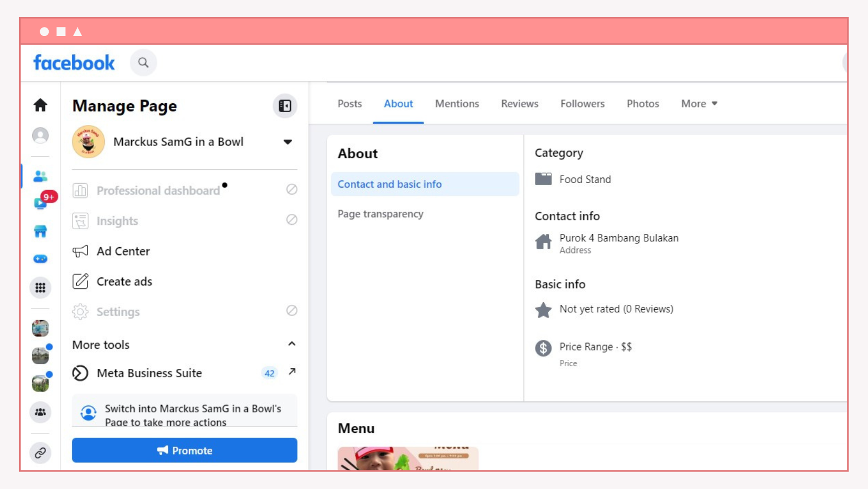Open the Video icon with 9+ badge
The height and width of the screenshot is (489, 868).
coord(41,202)
